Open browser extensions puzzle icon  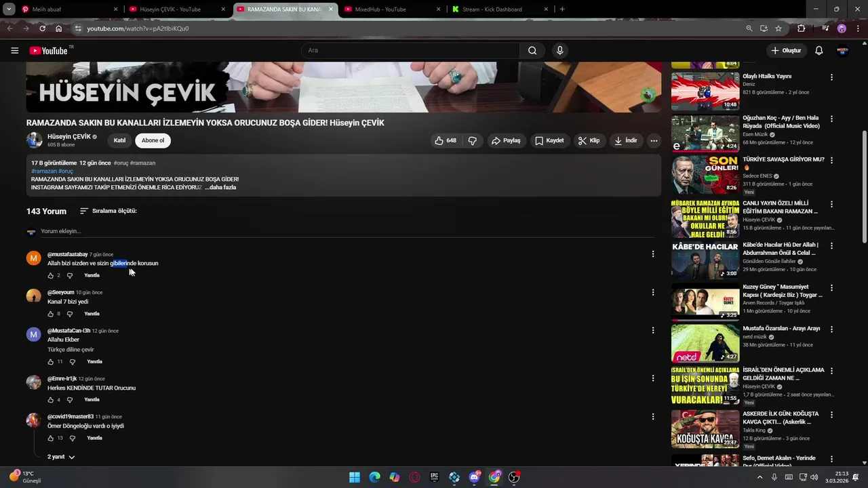click(802, 28)
